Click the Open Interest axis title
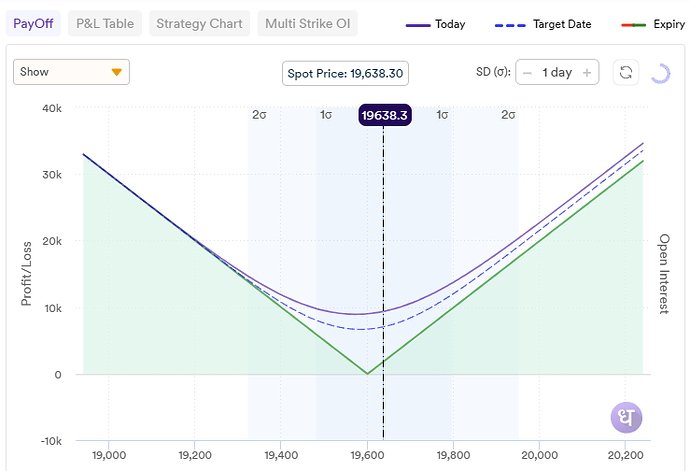This screenshot has width=690, height=471. tap(664, 274)
